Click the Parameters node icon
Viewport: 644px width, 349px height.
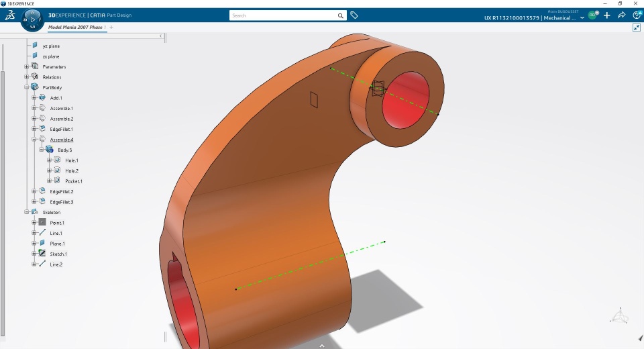click(x=35, y=66)
